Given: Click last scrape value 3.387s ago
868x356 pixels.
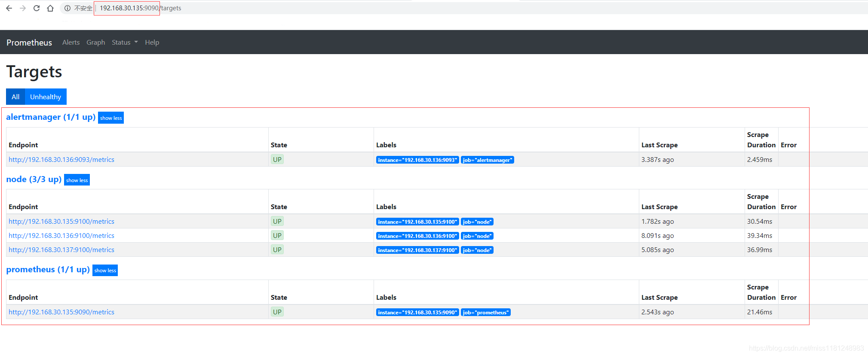Looking at the screenshot, I should [657, 160].
